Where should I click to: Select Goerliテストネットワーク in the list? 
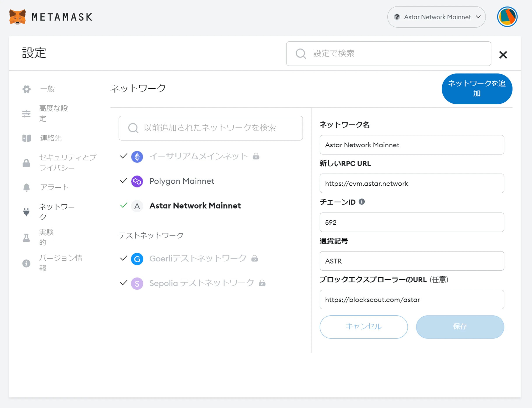[x=198, y=258]
